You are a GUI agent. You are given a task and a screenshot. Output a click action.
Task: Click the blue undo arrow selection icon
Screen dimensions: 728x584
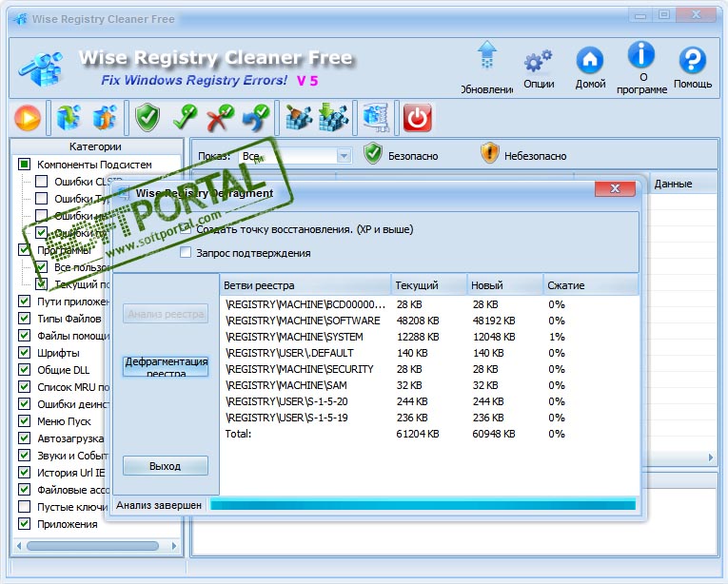(x=256, y=117)
